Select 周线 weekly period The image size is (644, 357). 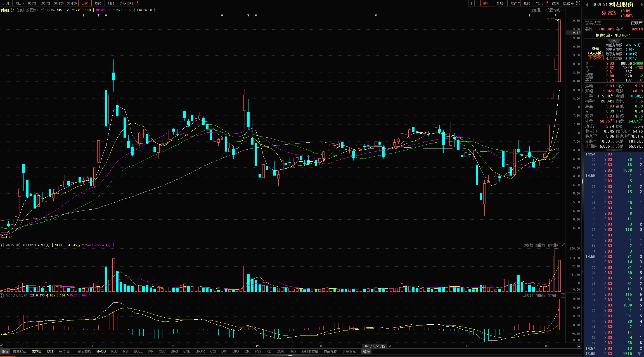point(98,3)
